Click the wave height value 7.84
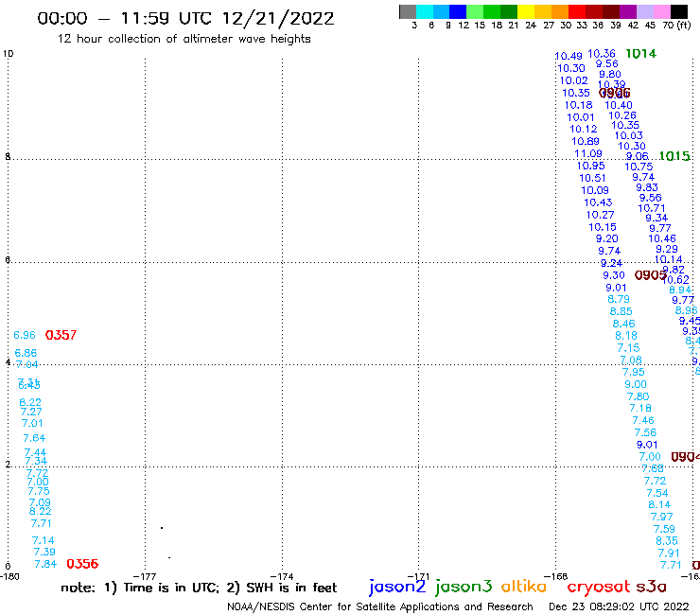 tap(45, 565)
